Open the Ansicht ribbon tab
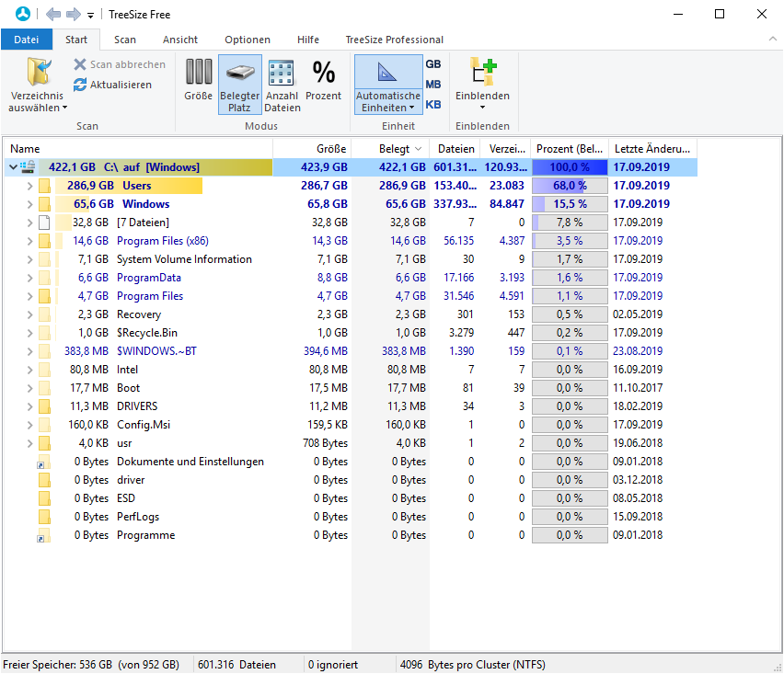Screen dimensions: 784x674 [180, 40]
